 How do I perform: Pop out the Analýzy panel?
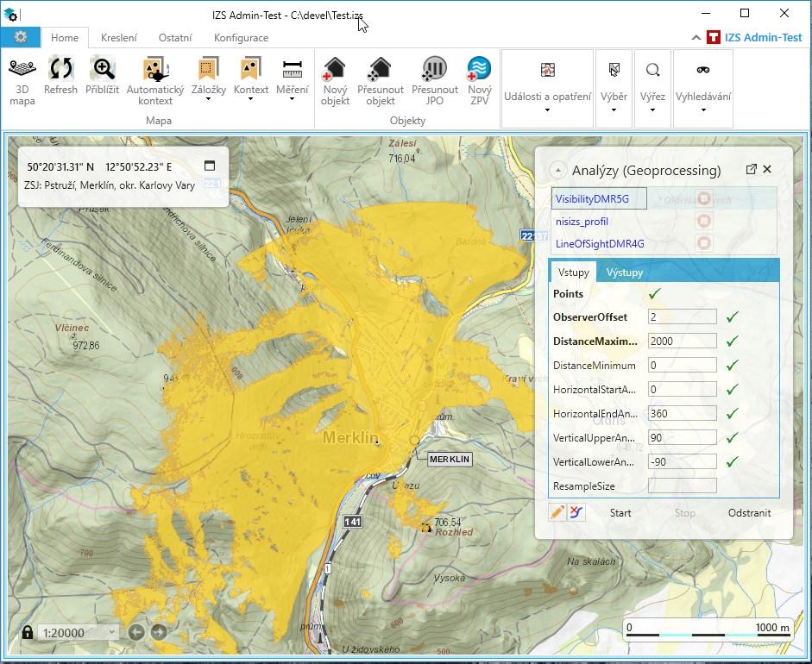tap(751, 169)
